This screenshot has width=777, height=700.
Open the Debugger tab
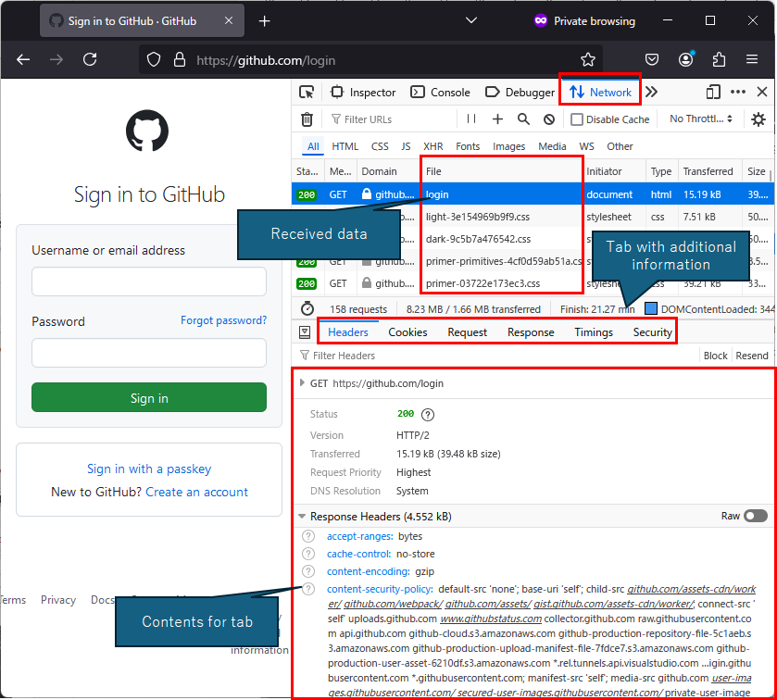(x=520, y=93)
